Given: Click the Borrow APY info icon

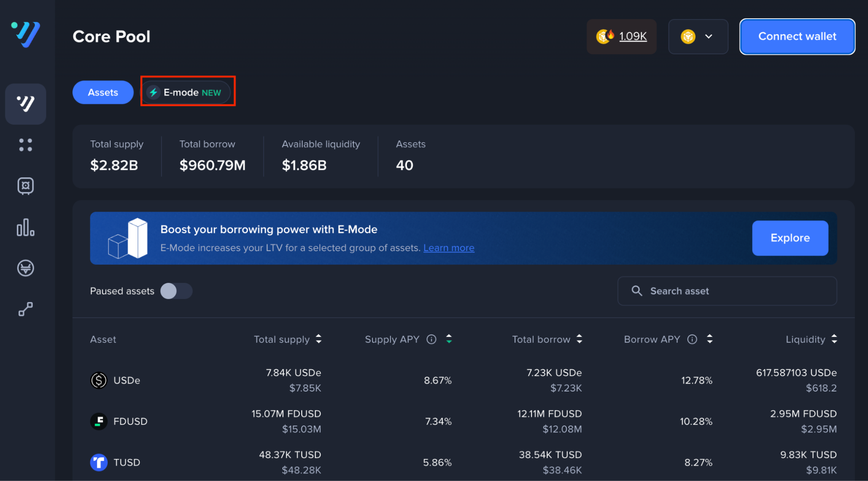Looking at the screenshot, I should click(692, 339).
